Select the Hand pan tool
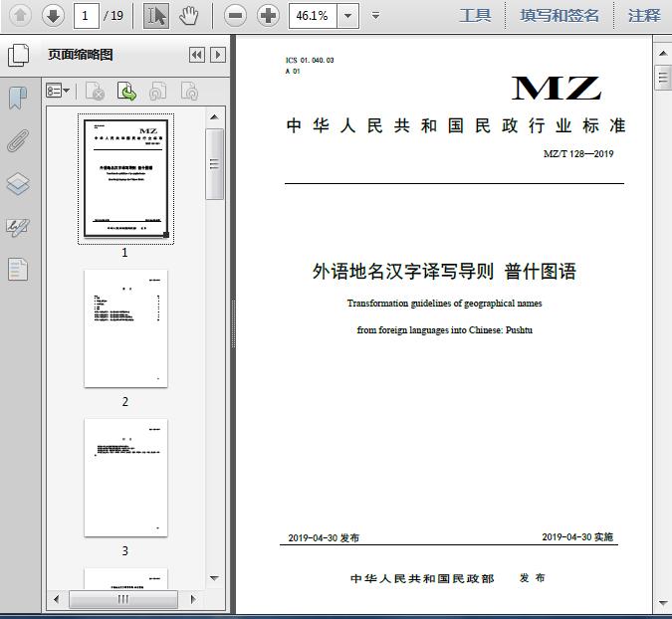This screenshot has width=672, height=619. click(x=189, y=15)
